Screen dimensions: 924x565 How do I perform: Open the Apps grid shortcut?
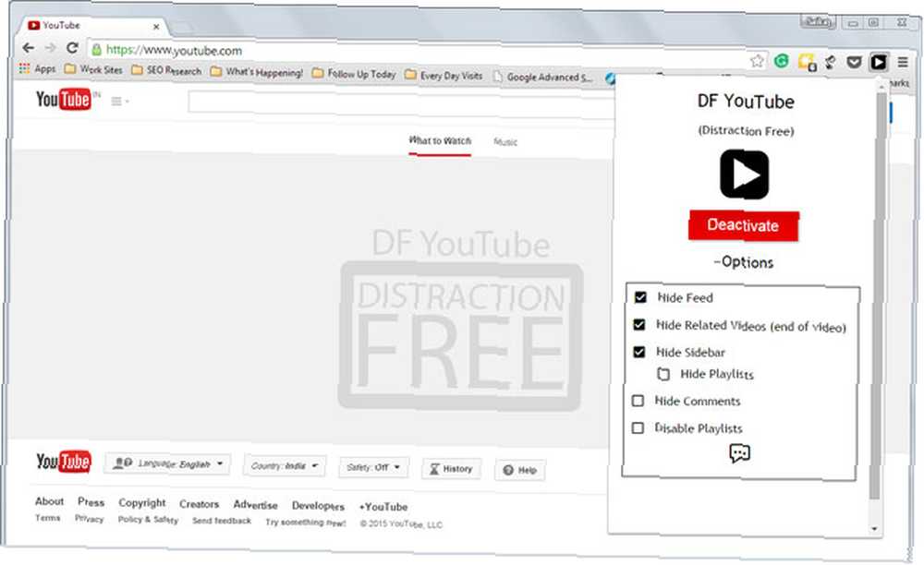tap(37, 68)
